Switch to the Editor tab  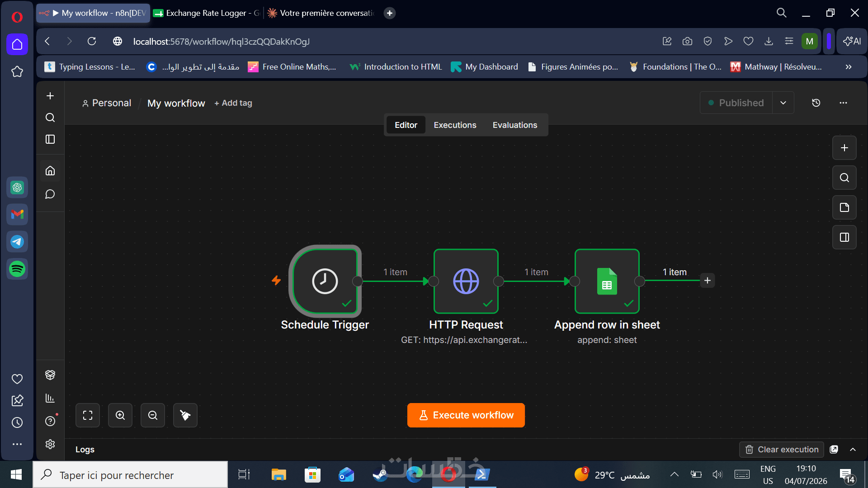click(x=406, y=125)
